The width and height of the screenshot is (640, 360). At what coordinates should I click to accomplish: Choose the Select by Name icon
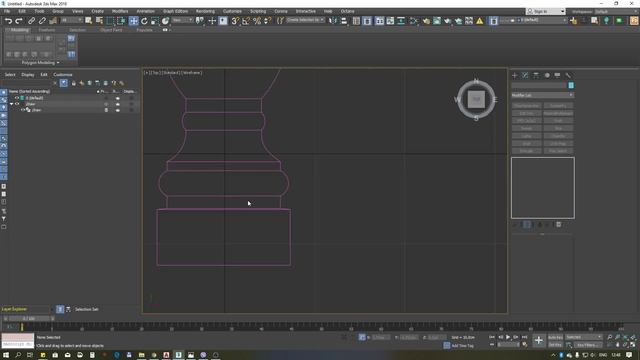click(99, 21)
